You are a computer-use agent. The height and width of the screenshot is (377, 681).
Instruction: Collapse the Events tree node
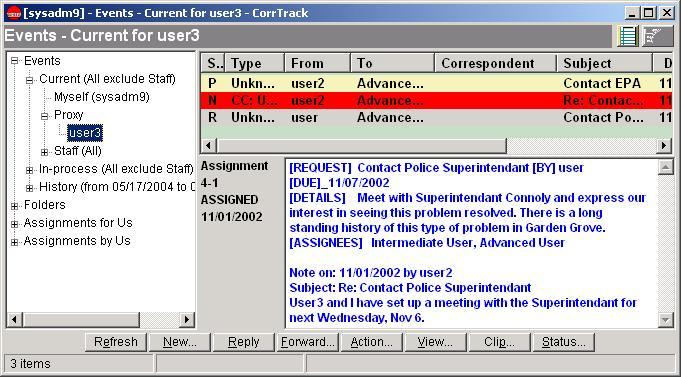click(15, 61)
